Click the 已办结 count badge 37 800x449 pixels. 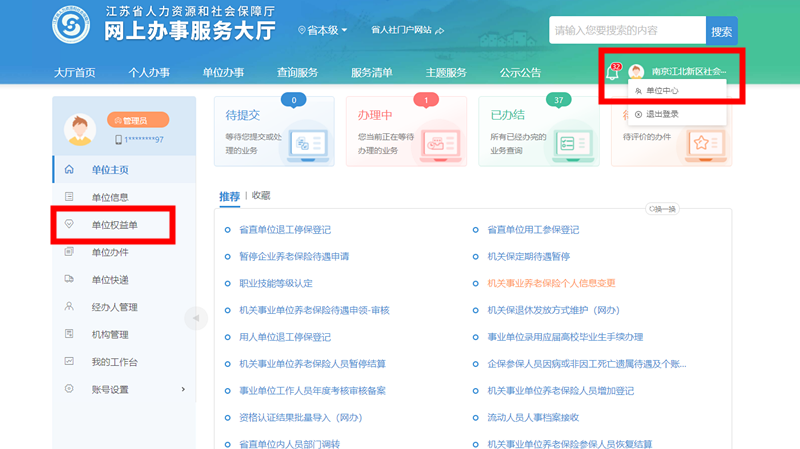pyautogui.click(x=559, y=100)
